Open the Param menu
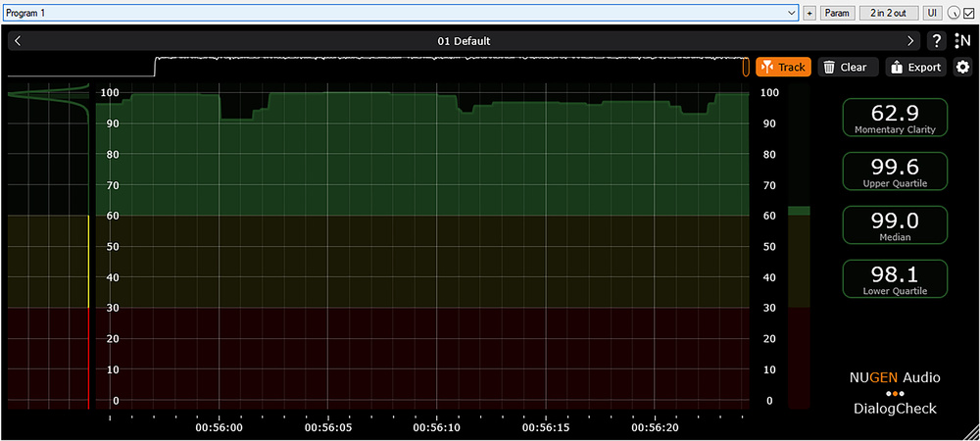Viewport: 980px width, 441px height. coord(836,13)
